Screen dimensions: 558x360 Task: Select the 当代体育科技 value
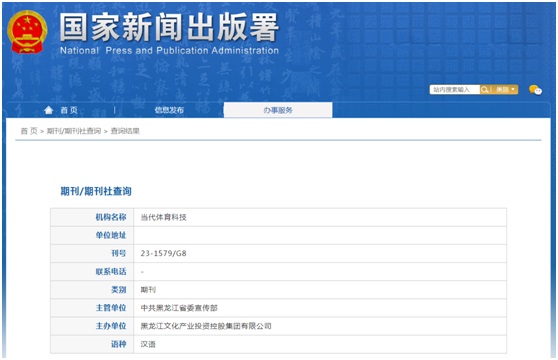click(x=163, y=217)
